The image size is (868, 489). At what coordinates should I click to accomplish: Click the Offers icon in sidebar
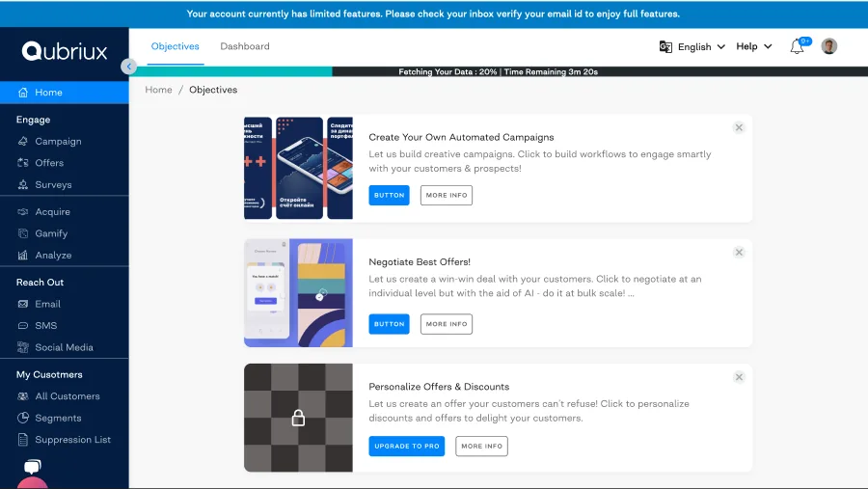(23, 163)
